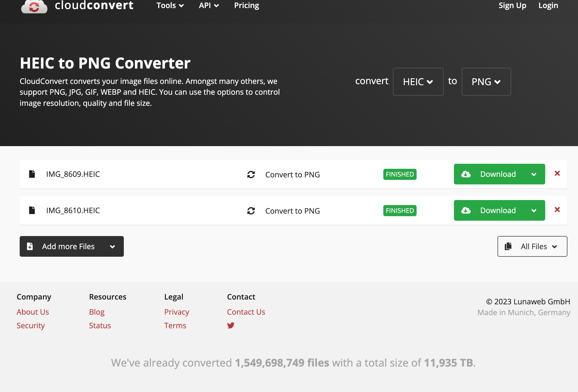Click the CloudConvert cloud logo icon
The height and width of the screenshot is (392, 578).
click(x=34, y=7)
